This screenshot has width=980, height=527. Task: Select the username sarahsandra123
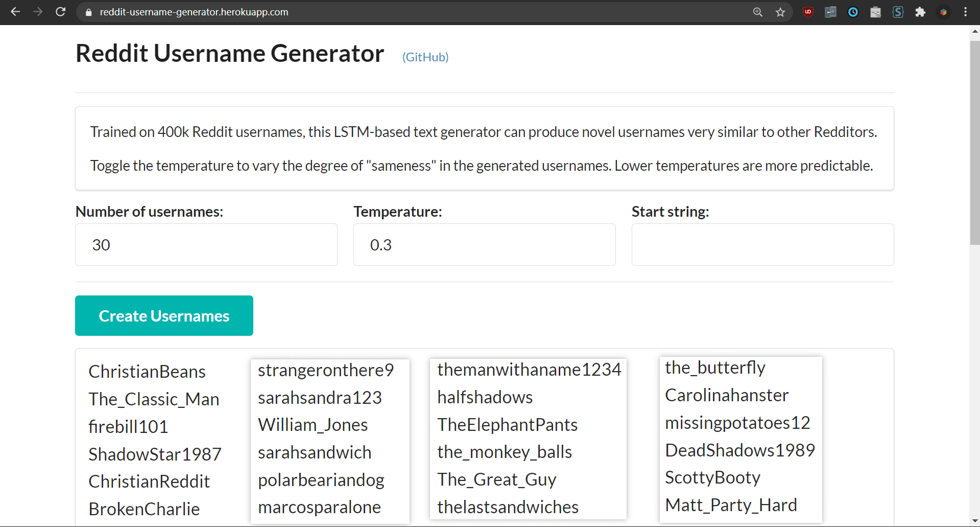click(x=320, y=398)
